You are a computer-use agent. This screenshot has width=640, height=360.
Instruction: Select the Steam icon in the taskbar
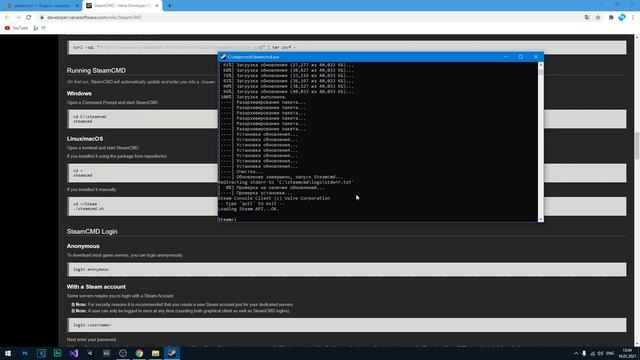(172, 353)
